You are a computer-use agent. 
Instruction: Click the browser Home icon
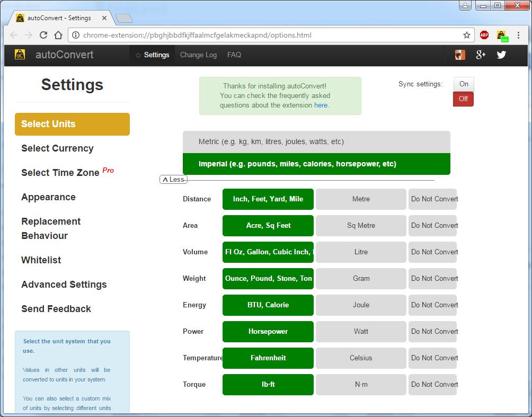58,35
